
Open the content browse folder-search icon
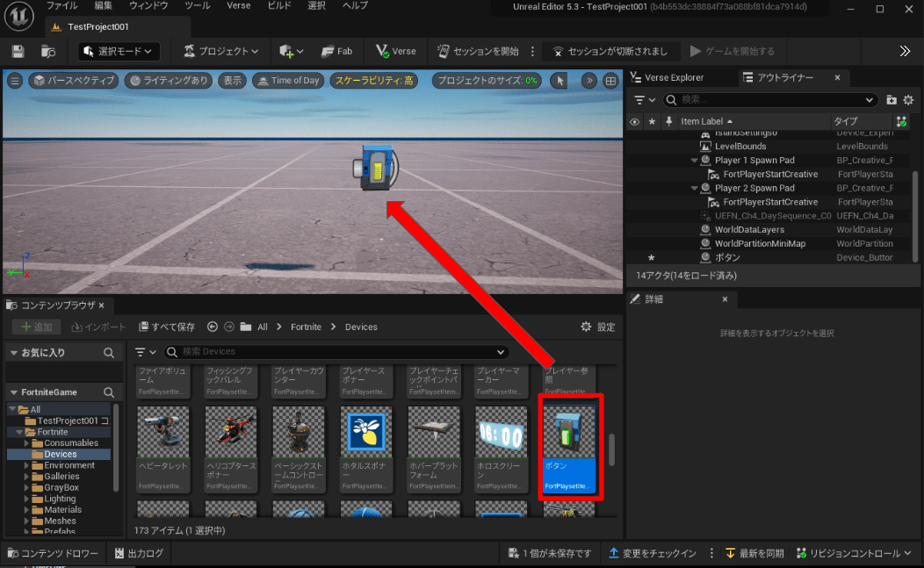48,51
